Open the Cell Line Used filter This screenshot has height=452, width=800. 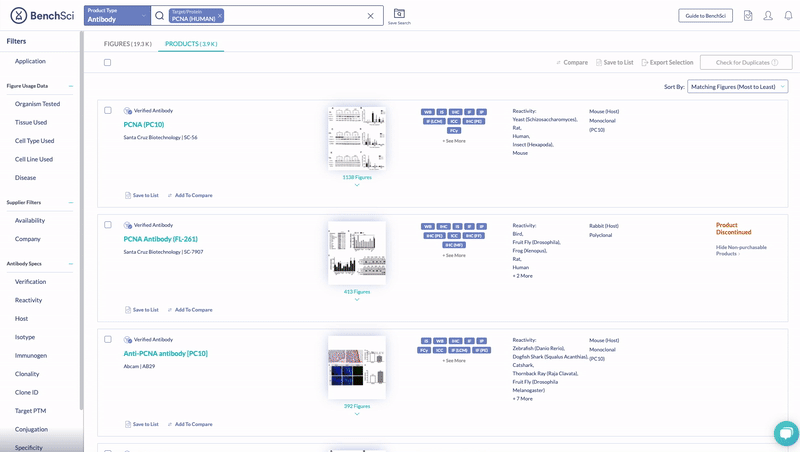[x=34, y=159]
